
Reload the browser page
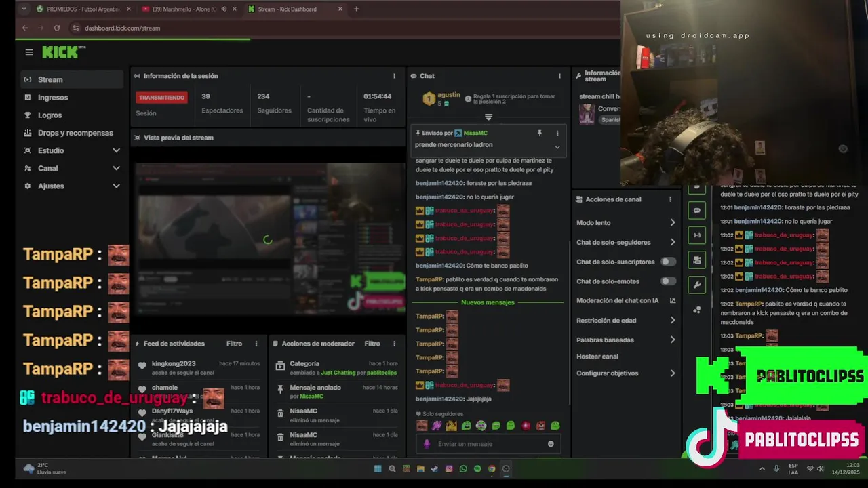pos(57,28)
